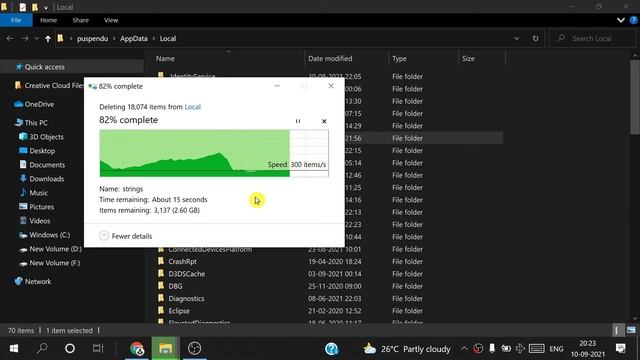Open the Local link in the delete dialog
The height and width of the screenshot is (360, 640).
(x=193, y=107)
